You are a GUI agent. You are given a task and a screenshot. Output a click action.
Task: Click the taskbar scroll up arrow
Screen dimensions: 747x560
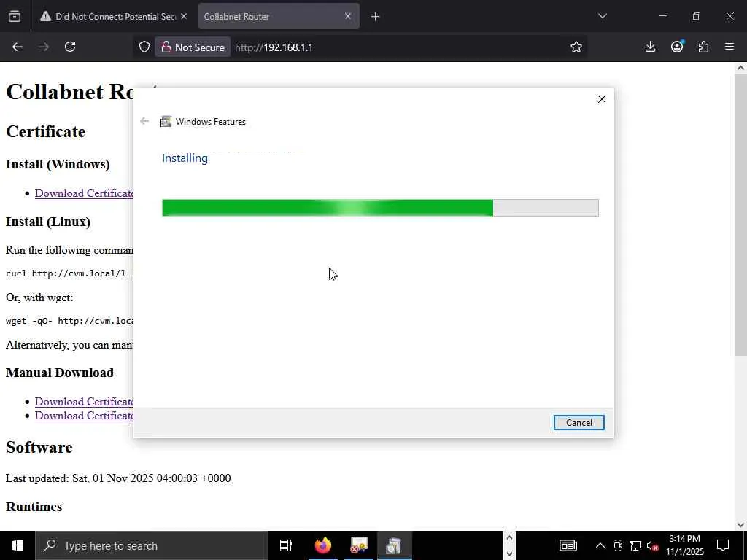coord(509,537)
